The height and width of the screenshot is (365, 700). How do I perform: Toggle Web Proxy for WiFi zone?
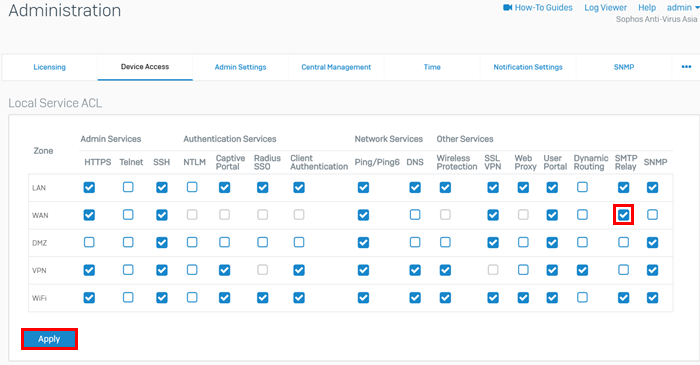(523, 298)
